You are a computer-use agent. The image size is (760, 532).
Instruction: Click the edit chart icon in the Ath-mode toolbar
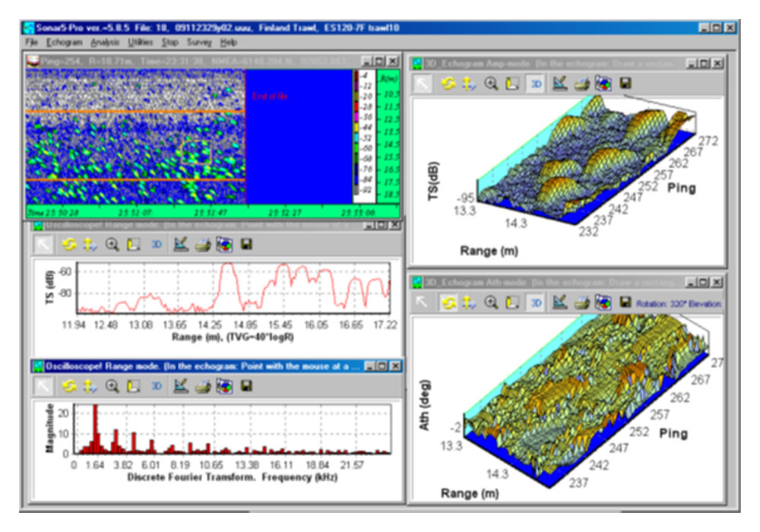[x=559, y=302]
